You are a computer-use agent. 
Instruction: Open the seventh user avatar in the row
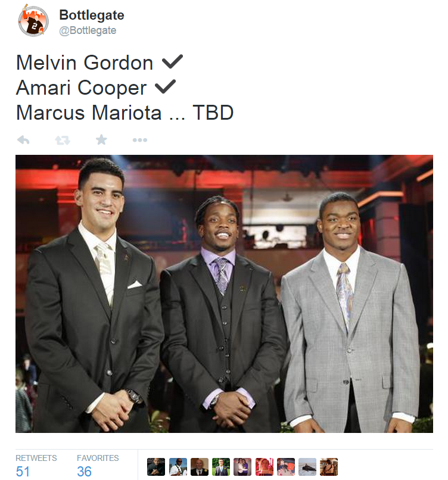(x=286, y=467)
